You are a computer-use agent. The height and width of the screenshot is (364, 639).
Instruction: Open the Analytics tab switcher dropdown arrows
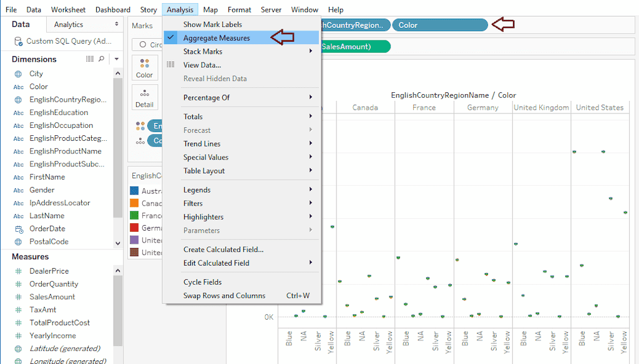click(x=117, y=24)
